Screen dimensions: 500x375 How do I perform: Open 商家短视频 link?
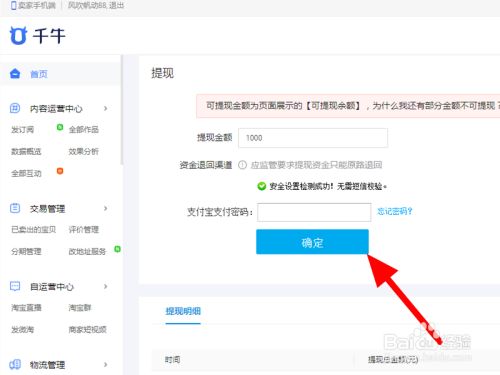[x=87, y=329]
